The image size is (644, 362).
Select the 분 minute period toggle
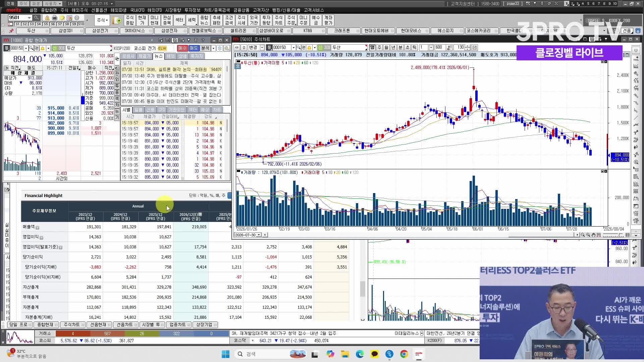coord(400,48)
